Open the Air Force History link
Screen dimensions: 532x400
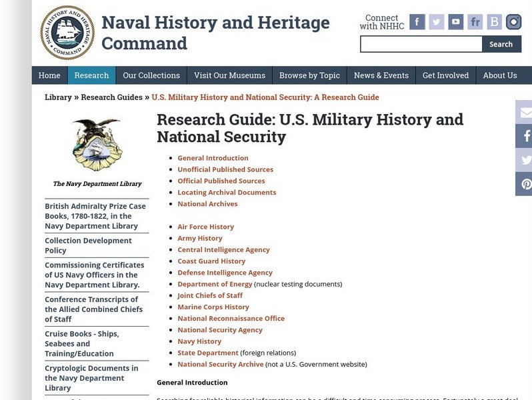pos(205,227)
